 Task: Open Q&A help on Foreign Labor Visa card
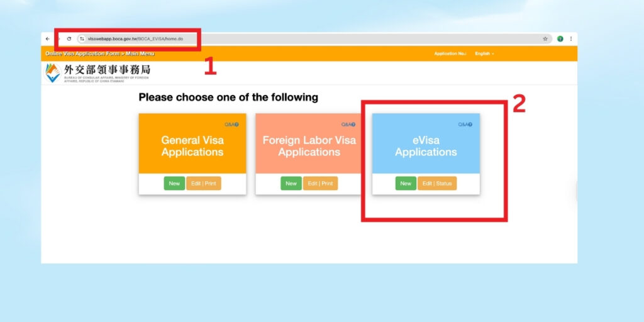[x=348, y=125]
